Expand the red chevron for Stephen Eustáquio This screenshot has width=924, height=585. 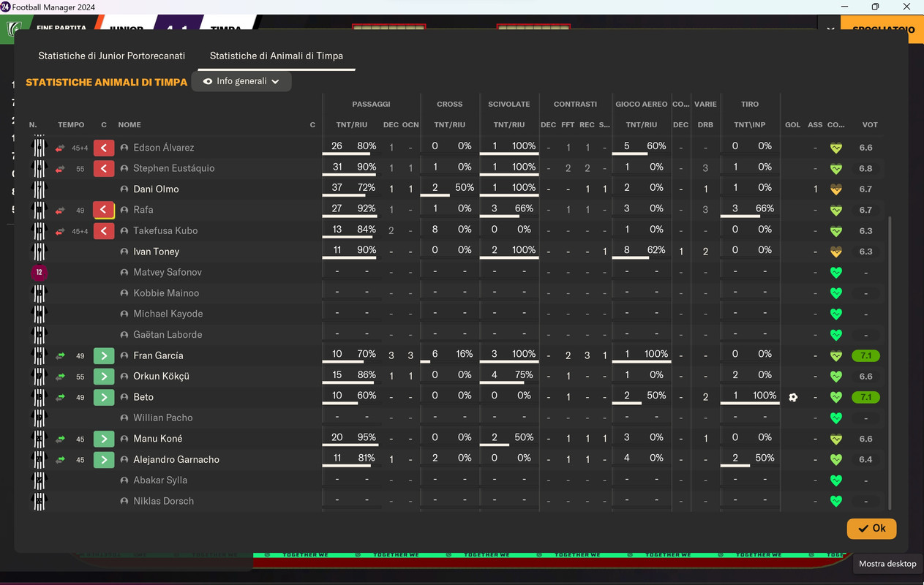coord(104,168)
